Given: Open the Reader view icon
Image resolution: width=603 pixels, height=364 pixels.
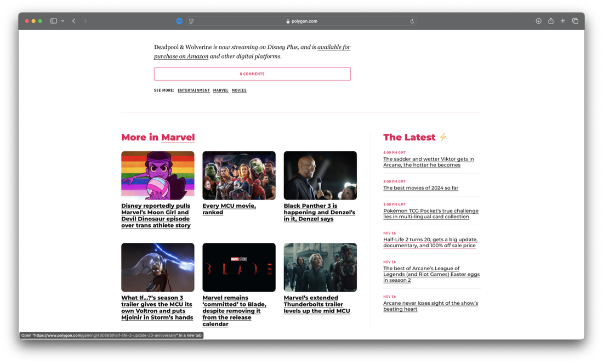Looking at the screenshot, I should [191, 21].
